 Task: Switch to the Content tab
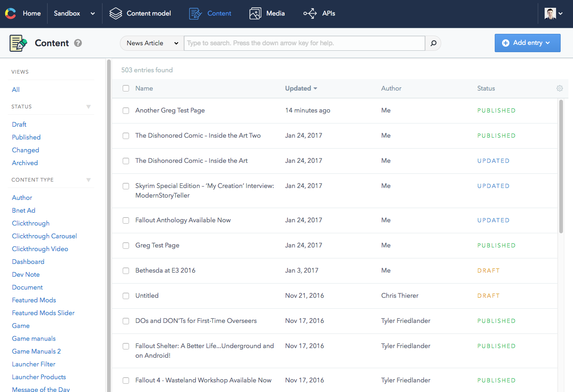click(x=211, y=13)
